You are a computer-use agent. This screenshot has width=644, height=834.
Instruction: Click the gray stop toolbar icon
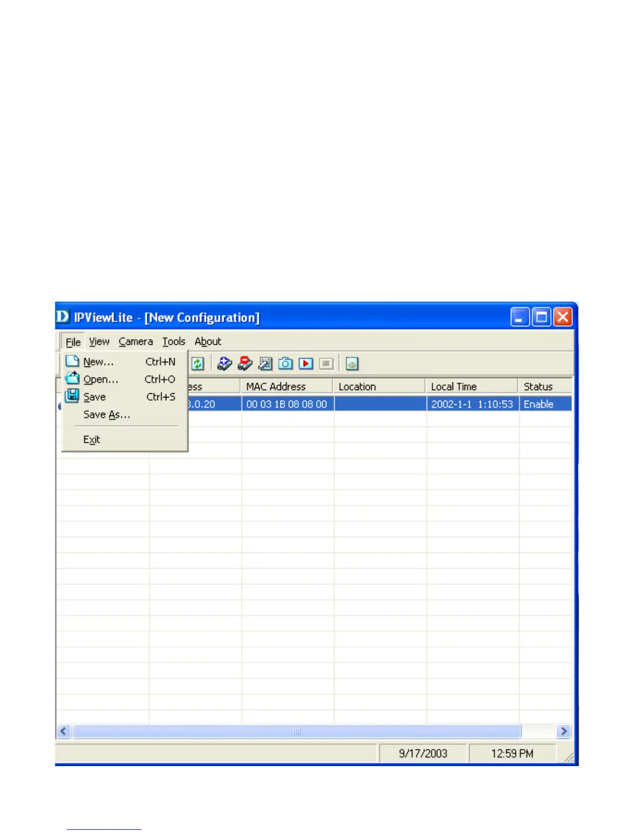(x=326, y=363)
